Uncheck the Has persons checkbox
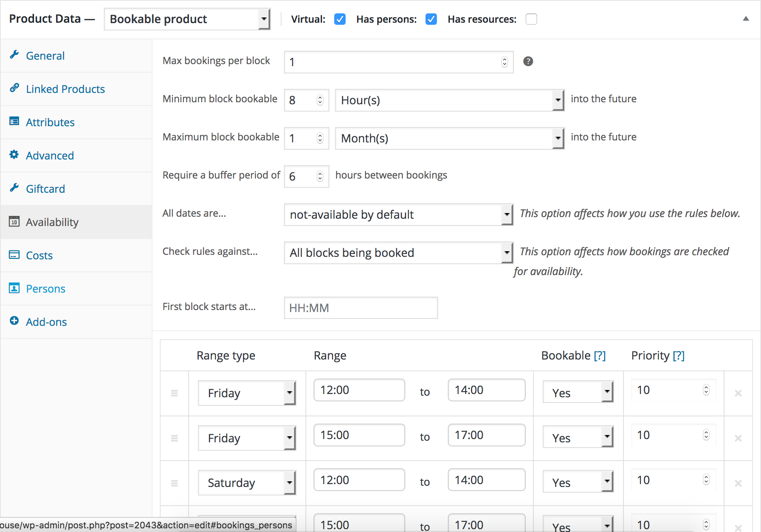This screenshot has height=532, width=761. 431,19
